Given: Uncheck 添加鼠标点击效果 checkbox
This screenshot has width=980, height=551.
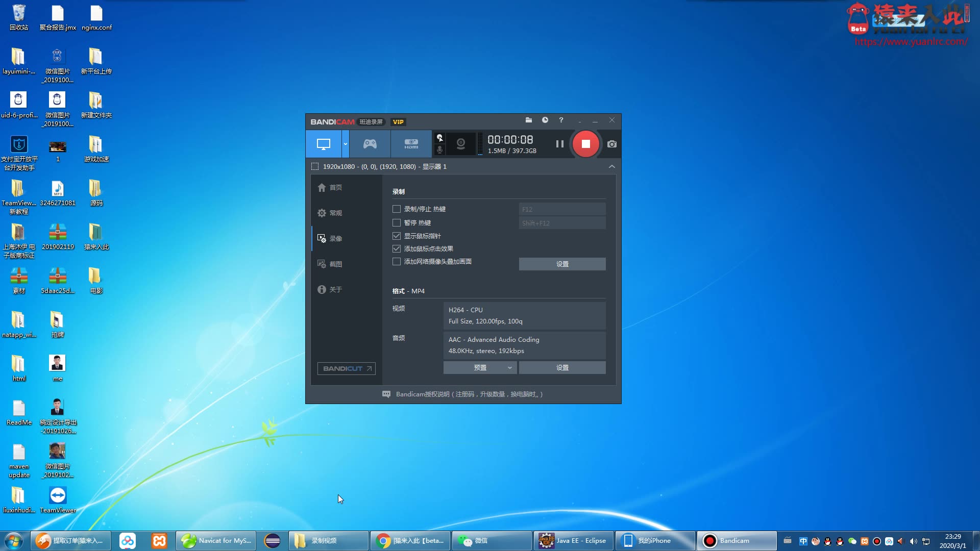Looking at the screenshot, I should point(397,249).
